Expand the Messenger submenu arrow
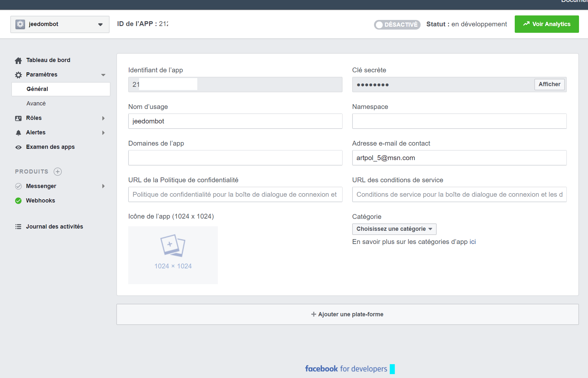588x378 pixels. point(103,186)
